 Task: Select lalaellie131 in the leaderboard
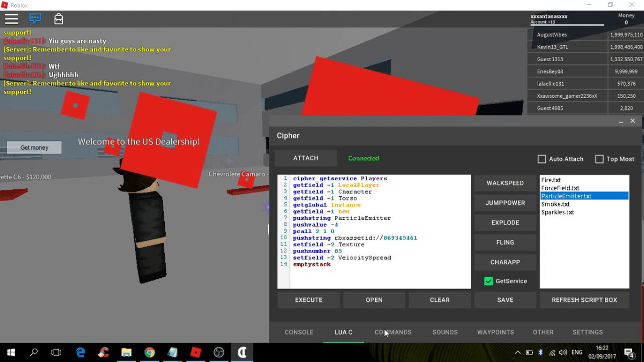567,84
